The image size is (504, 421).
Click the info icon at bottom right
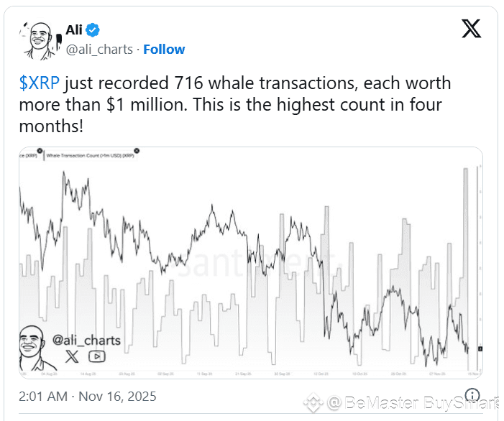[472, 396]
